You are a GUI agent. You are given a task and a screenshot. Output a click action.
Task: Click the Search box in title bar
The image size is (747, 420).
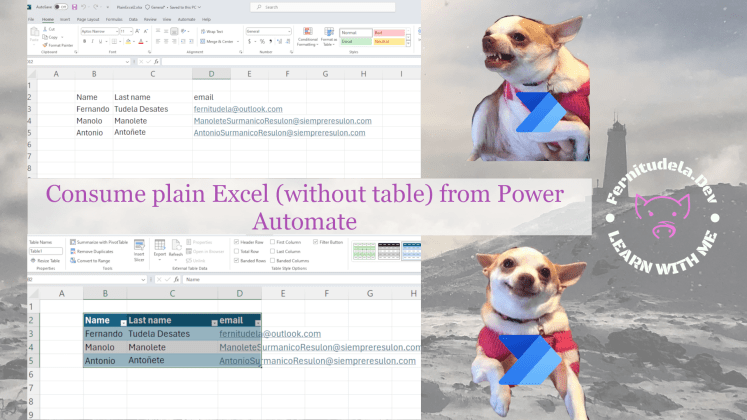click(x=323, y=7)
